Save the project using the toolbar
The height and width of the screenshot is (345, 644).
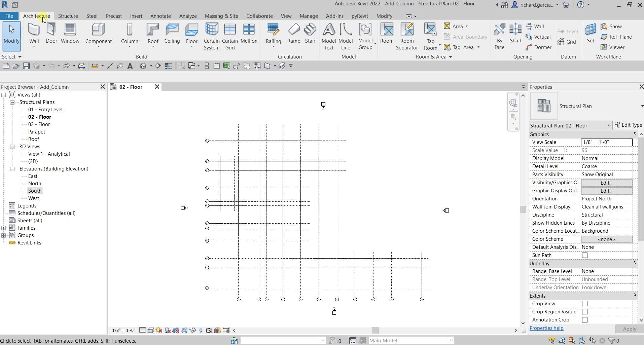(26, 66)
